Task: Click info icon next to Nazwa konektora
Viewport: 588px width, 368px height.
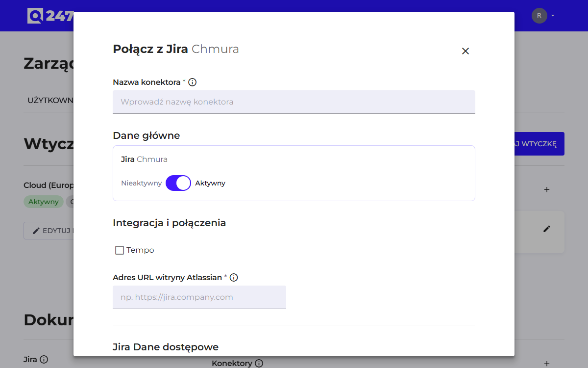Action: [193, 82]
